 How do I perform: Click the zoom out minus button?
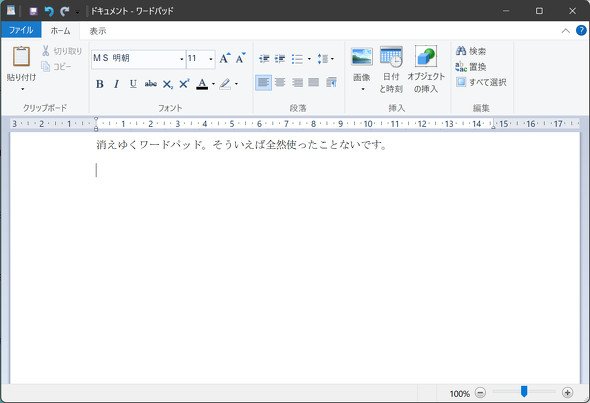(480, 393)
